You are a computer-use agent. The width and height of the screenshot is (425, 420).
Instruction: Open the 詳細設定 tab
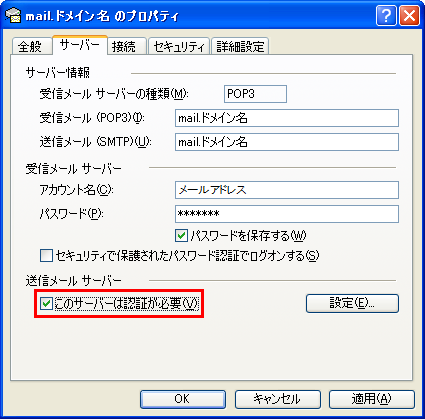click(x=240, y=46)
